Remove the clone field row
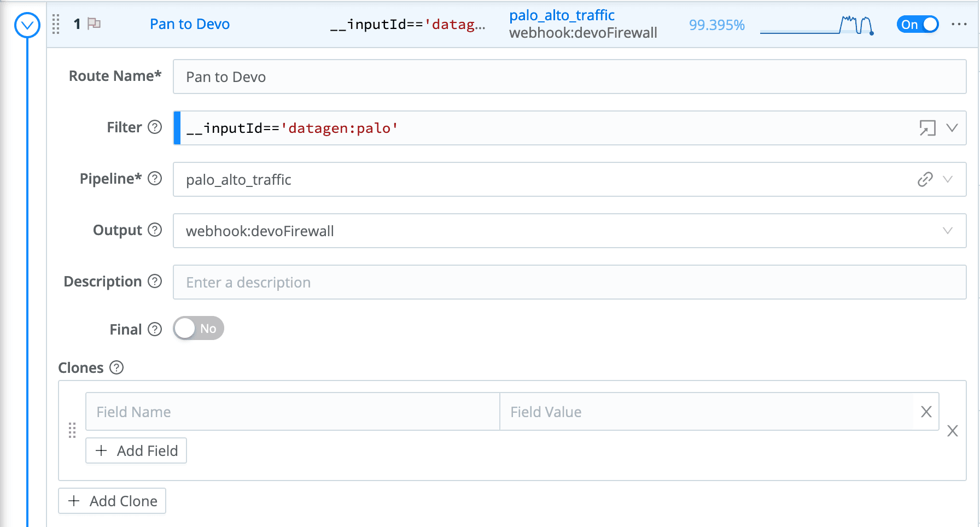This screenshot has width=980, height=527. (x=926, y=412)
